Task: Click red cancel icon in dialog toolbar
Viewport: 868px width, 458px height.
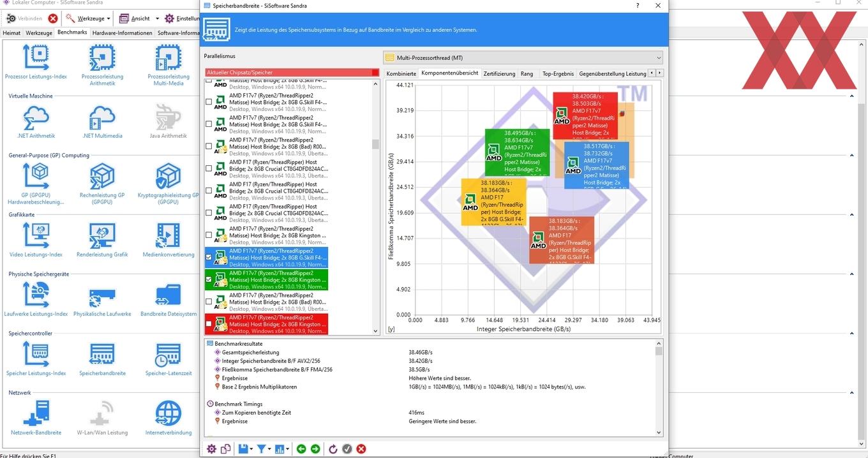Action: (361, 449)
